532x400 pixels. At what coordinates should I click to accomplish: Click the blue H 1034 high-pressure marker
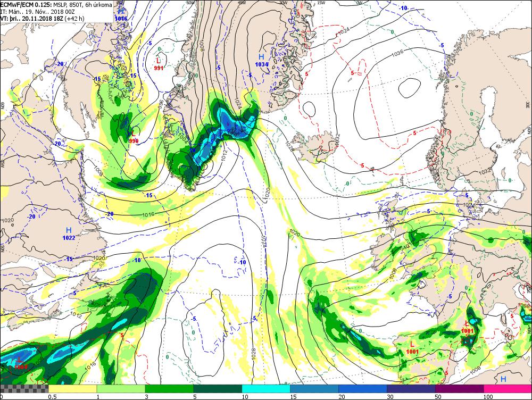click(x=262, y=61)
